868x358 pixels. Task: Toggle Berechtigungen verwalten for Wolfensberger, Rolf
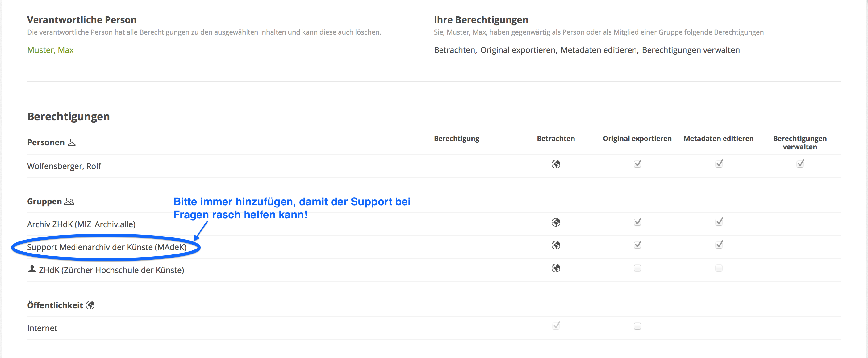800,164
